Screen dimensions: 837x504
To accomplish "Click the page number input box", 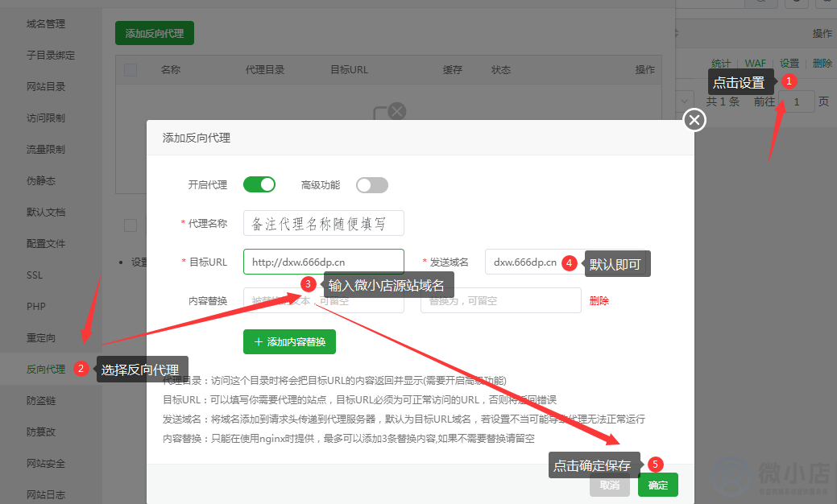I will [797, 101].
